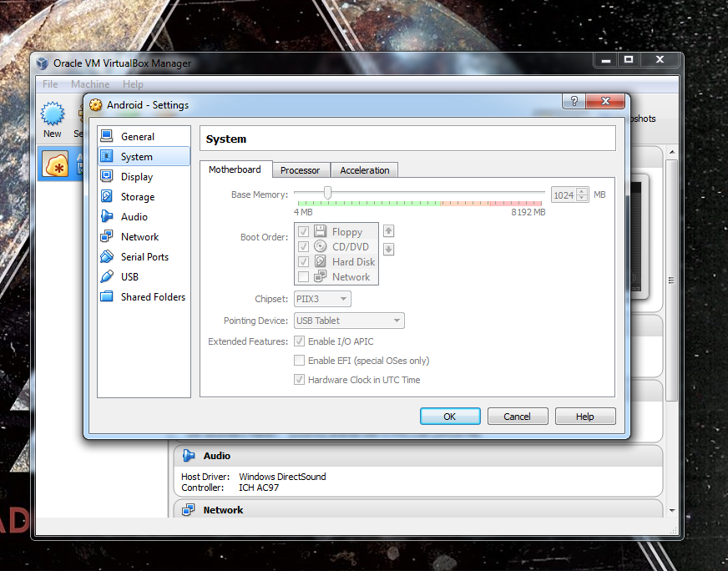Click the Base Memory value field

click(x=564, y=195)
